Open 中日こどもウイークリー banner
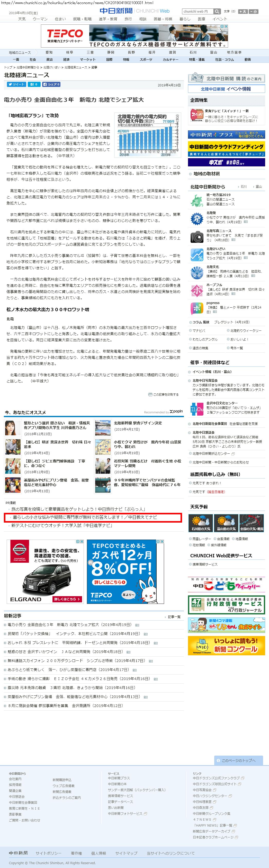269x868 pixels. click(227, 584)
